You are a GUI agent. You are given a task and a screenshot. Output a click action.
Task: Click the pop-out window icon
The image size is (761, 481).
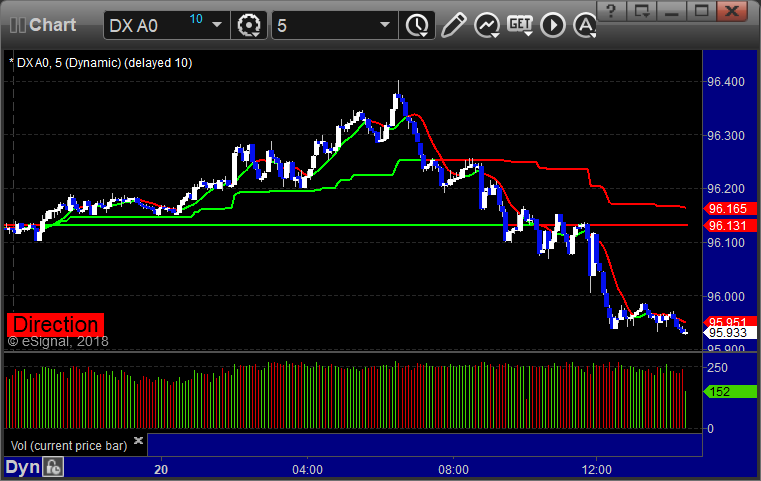coord(642,11)
